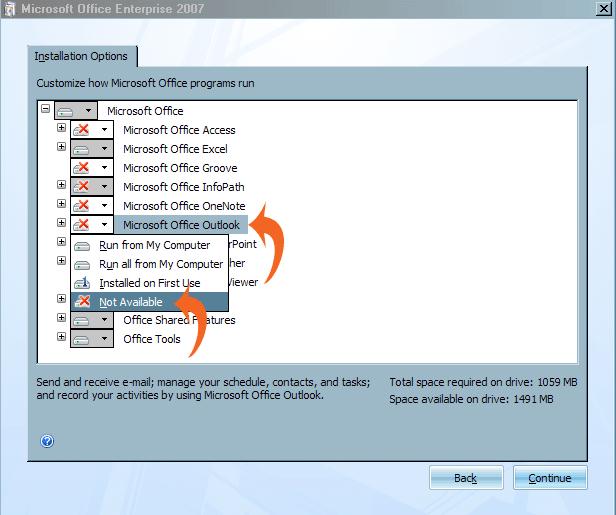This screenshot has width=616, height=515.
Task: Close the Office Enterprise 2007 setup window
Action: click(603, 9)
